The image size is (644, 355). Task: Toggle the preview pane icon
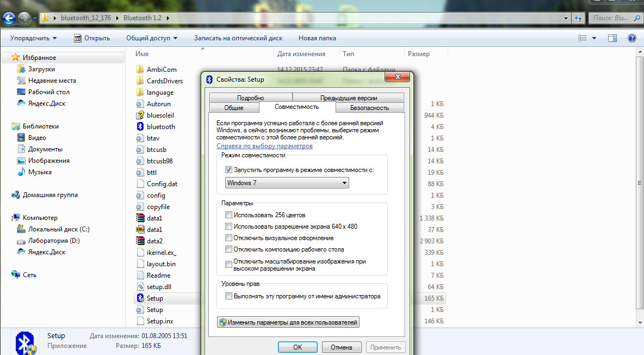[x=612, y=38]
